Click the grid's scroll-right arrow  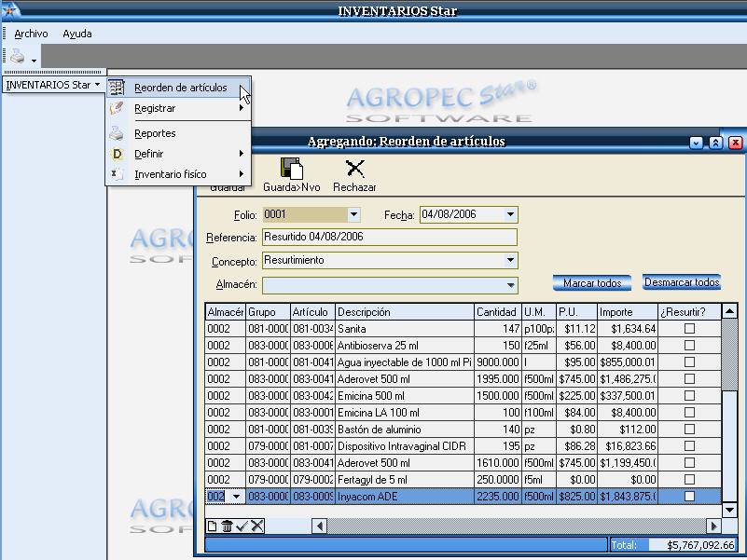coord(713,526)
